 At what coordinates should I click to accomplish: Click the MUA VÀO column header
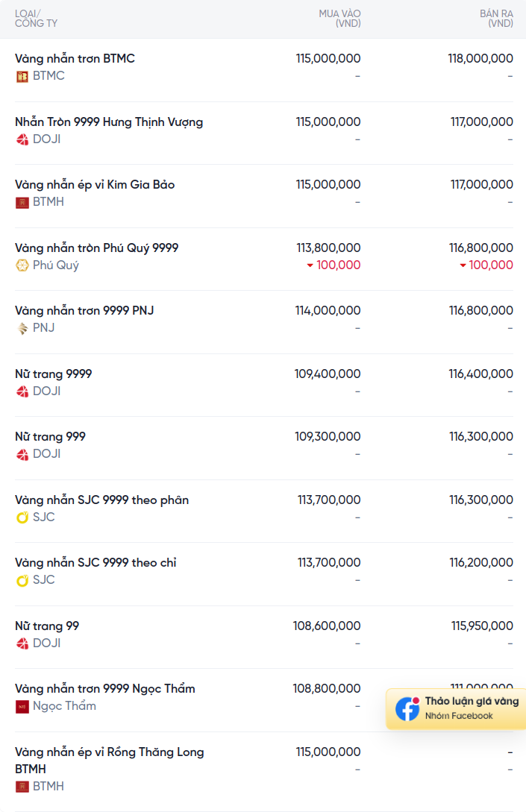339,19
